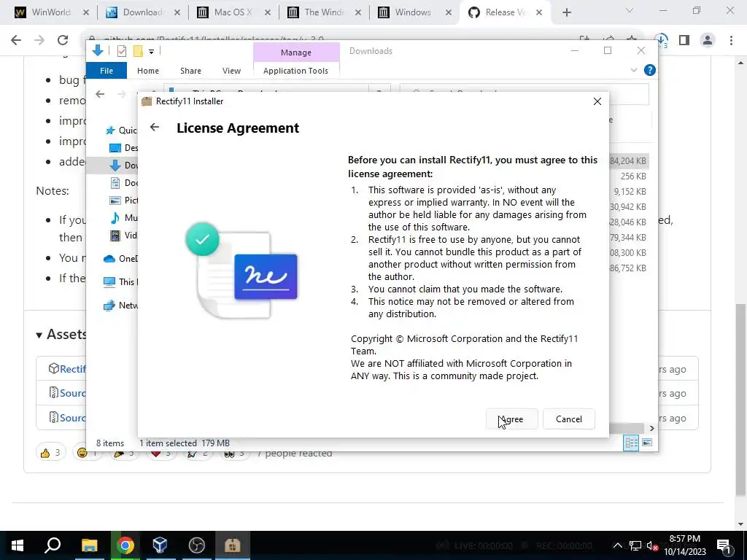Expand the Explorer ribbon chevron
Image resolution: width=747 pixels, height=560 pixels.
634,70
